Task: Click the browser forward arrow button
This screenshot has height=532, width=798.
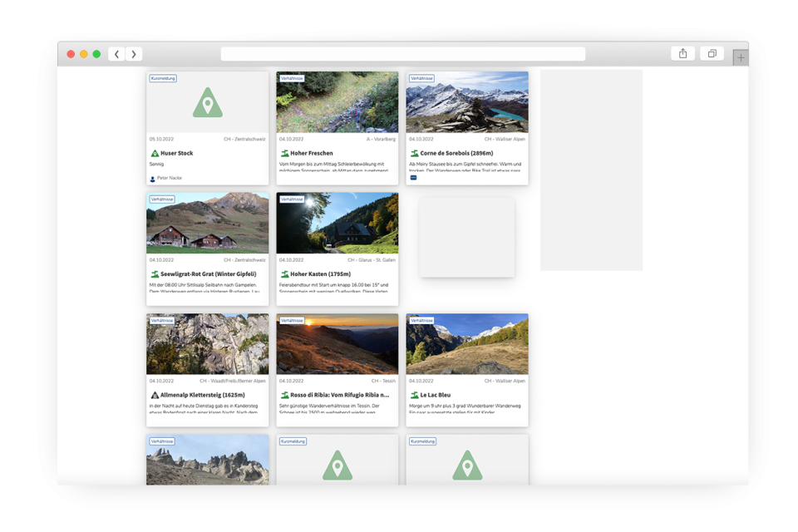Action: (x=134, y=54)
